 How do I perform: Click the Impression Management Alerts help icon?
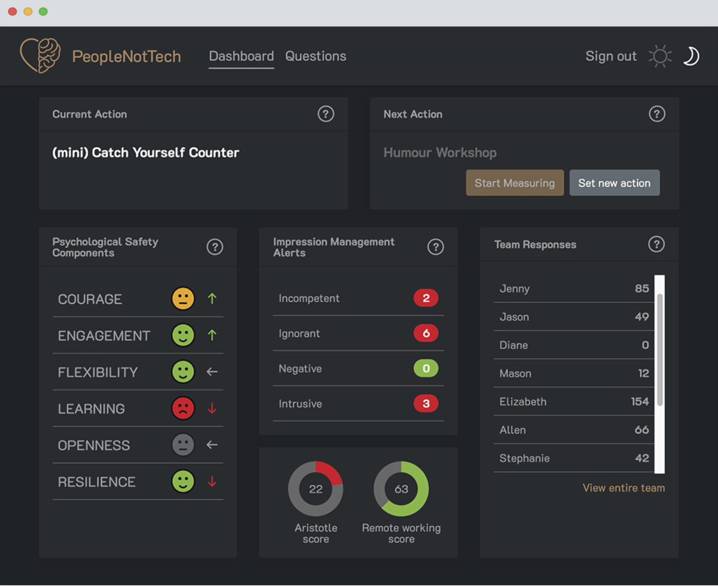click(x=436, y=247)
